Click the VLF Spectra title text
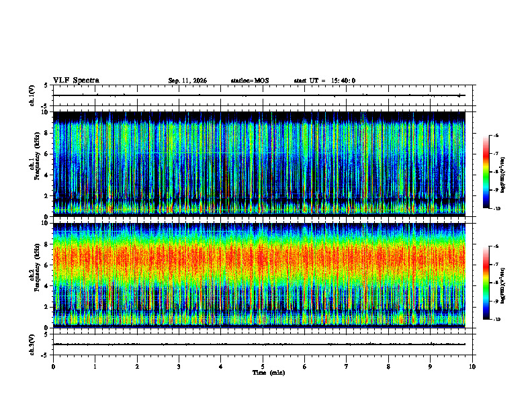Viewport: 532px width, 411px height. point(76,81)
